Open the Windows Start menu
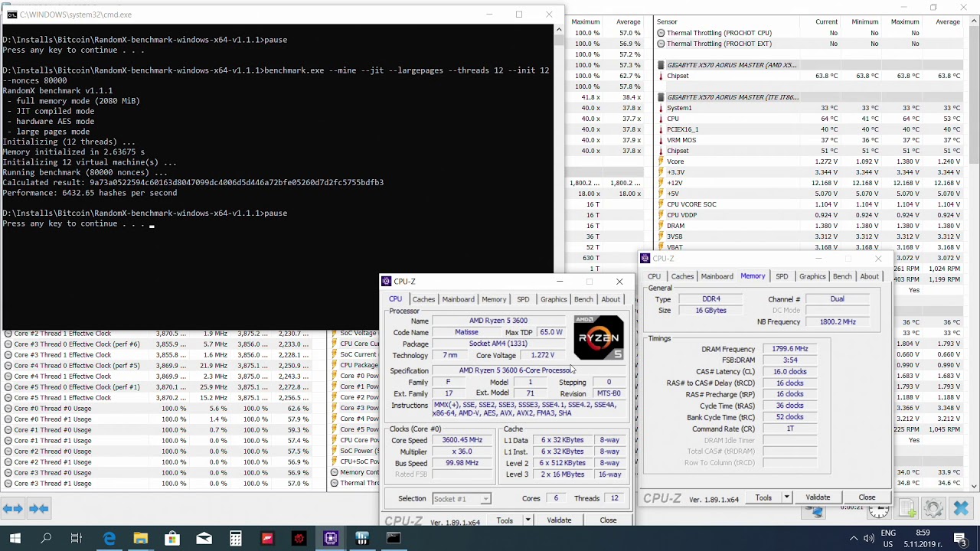 coord(15,539)
